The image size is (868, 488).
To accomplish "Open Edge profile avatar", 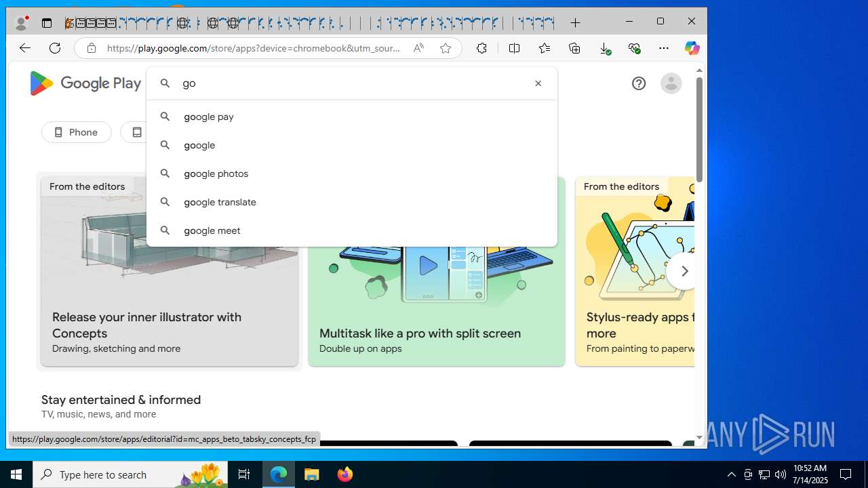I will click(22, 23).
